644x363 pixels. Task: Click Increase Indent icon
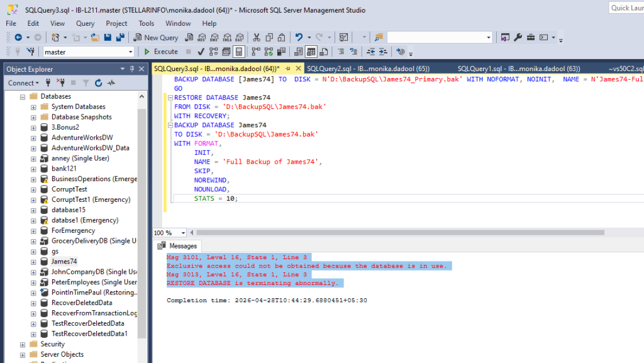point(383,52)
